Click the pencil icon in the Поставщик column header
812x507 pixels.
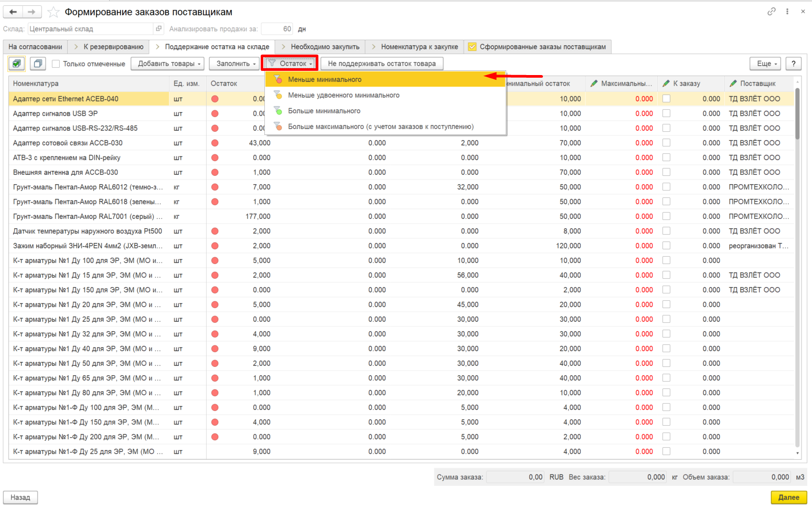coord(733,83)
